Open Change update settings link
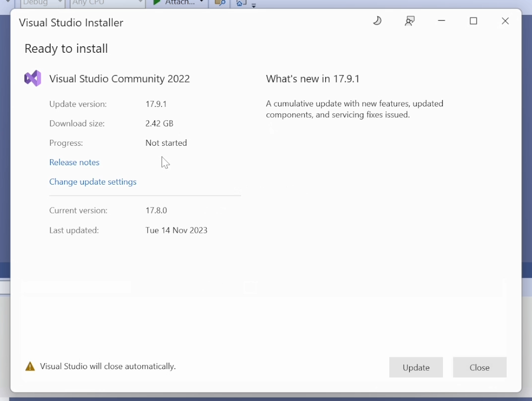The image size is (532, 401). (x=92, y=182)
